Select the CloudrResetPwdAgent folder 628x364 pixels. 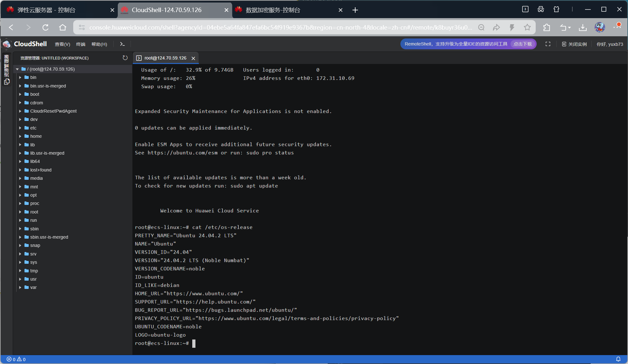click(53, 111)
